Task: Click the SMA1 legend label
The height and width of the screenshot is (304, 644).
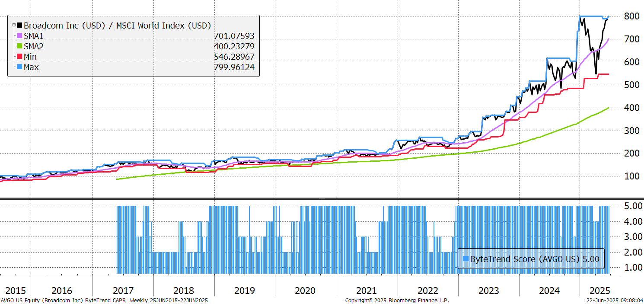Action: pyautogui.click(x=34, y=36)
